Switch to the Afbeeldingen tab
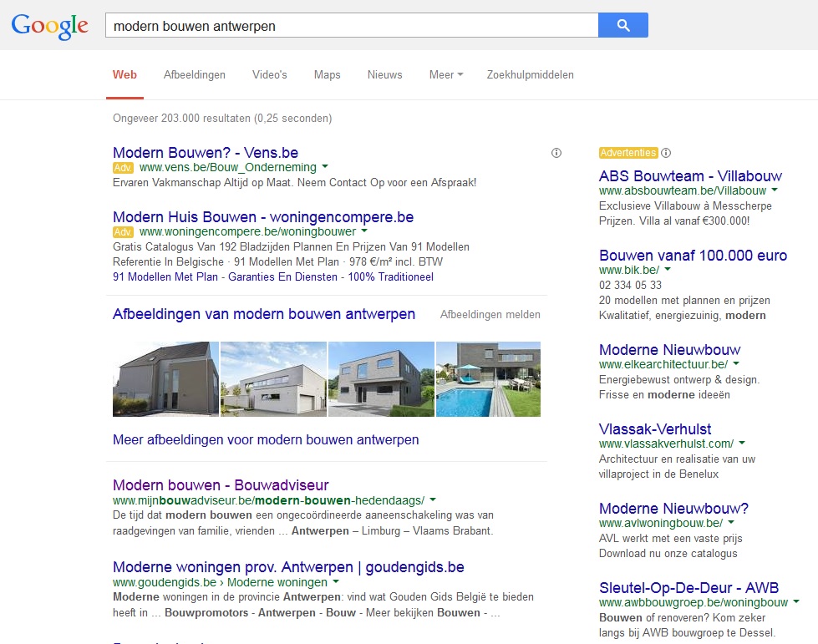Screen dimensions: 818x644 tap(195, 74)
